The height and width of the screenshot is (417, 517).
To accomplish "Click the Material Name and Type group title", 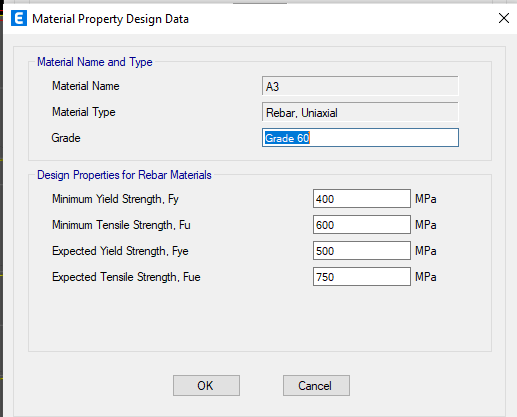I will tap(95, 62).
